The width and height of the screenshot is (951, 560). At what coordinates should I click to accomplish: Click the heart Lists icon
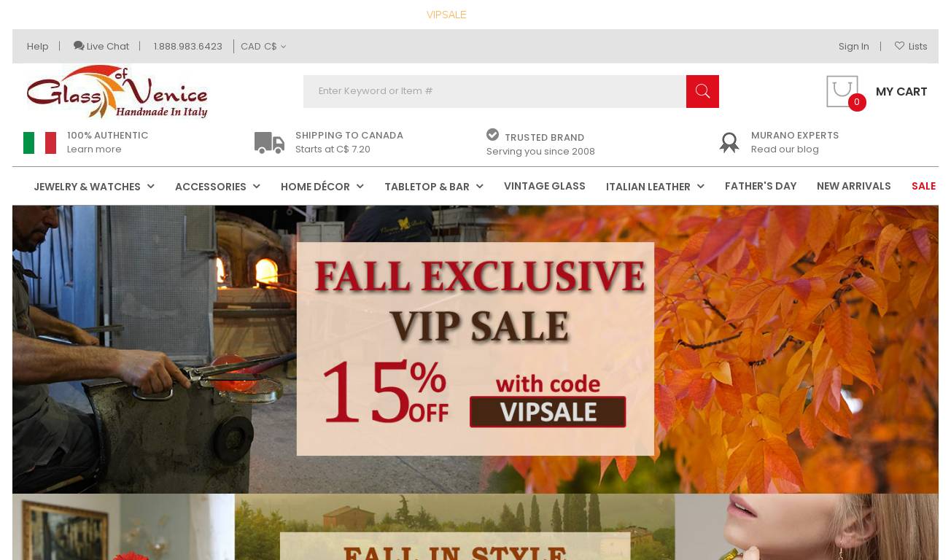(x=899, y=46)
